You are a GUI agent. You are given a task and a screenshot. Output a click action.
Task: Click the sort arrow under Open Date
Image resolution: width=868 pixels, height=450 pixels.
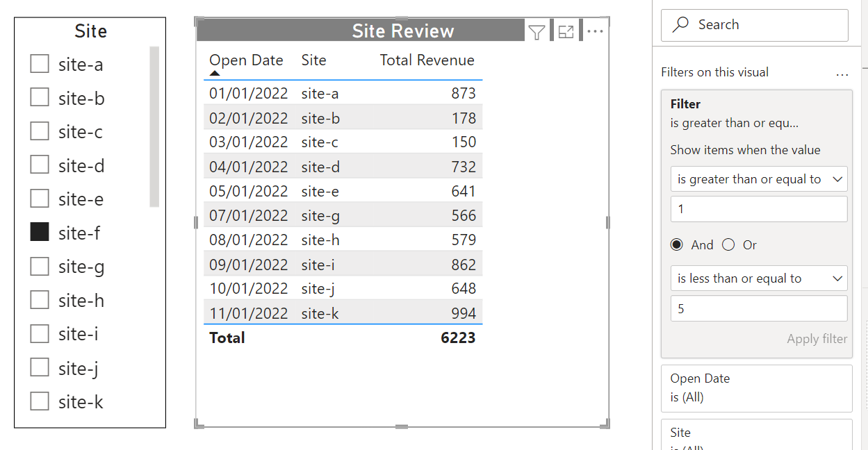tap(215, 73)
